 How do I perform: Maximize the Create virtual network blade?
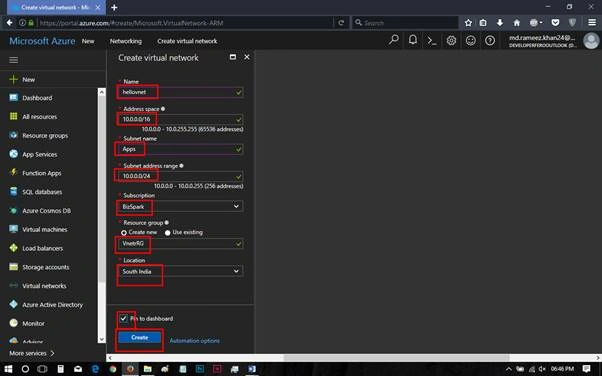(233, 57)
